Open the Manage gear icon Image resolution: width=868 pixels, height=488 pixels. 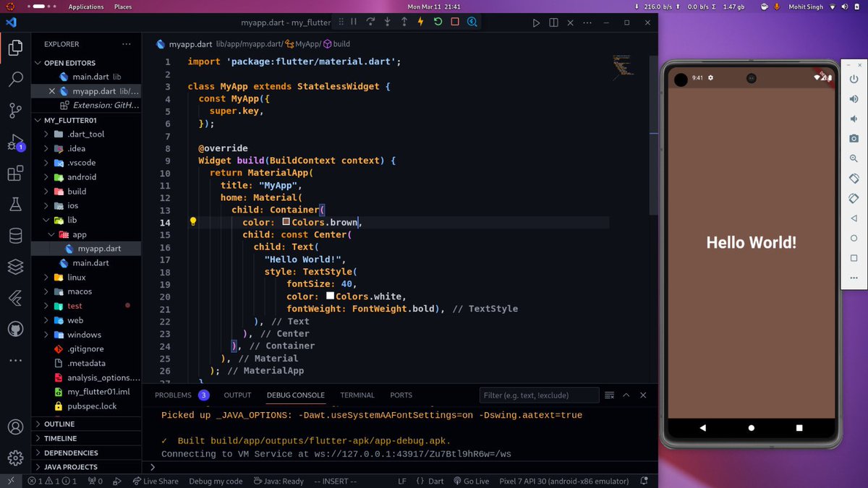pos(15,458)
